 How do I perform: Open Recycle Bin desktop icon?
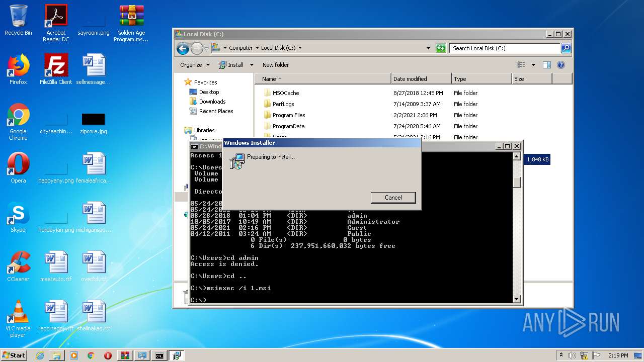[18, 20]
